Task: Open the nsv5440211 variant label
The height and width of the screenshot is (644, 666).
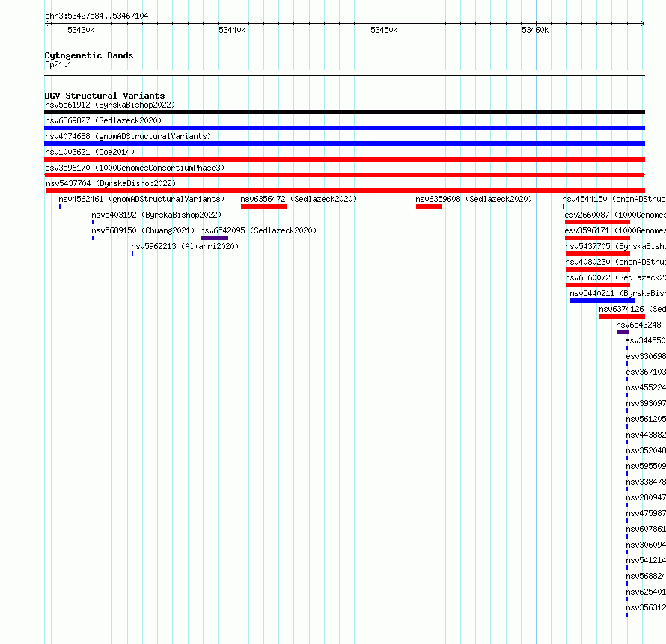Action: pos(617,293)
